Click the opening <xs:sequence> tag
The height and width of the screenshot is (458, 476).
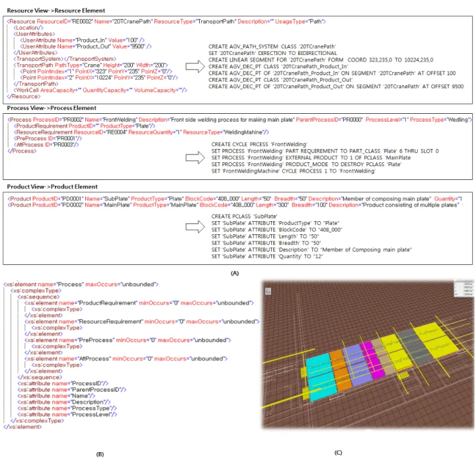tap(39, 297)
